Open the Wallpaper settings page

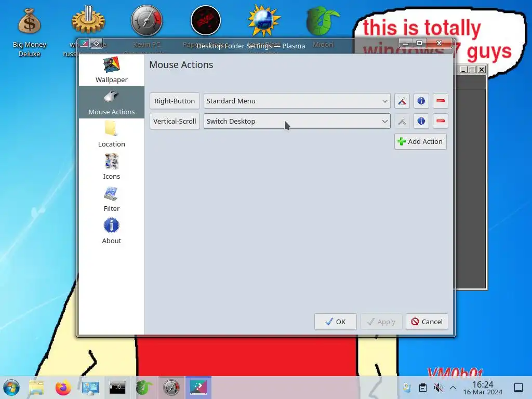click(111, 70)
